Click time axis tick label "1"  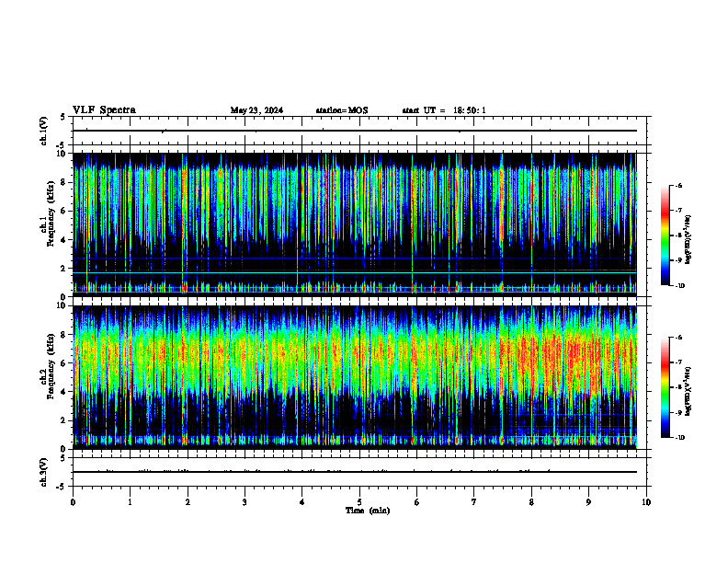point(130,502)
